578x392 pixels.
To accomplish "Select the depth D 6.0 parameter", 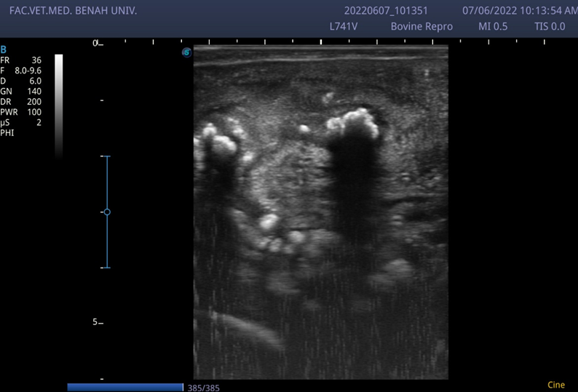I will click(21, 81).
